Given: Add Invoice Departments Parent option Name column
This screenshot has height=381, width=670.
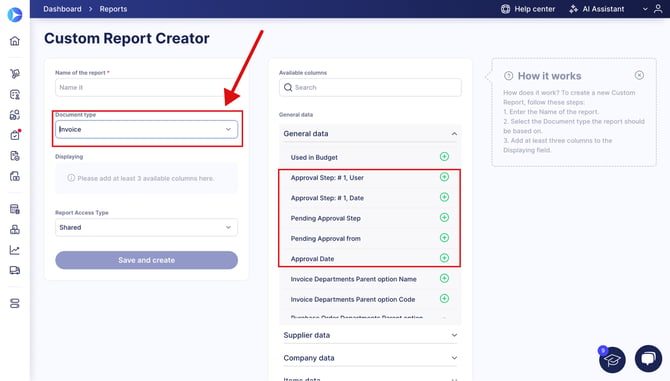Looking at the screenshot, I should click(x=444, y=278).
